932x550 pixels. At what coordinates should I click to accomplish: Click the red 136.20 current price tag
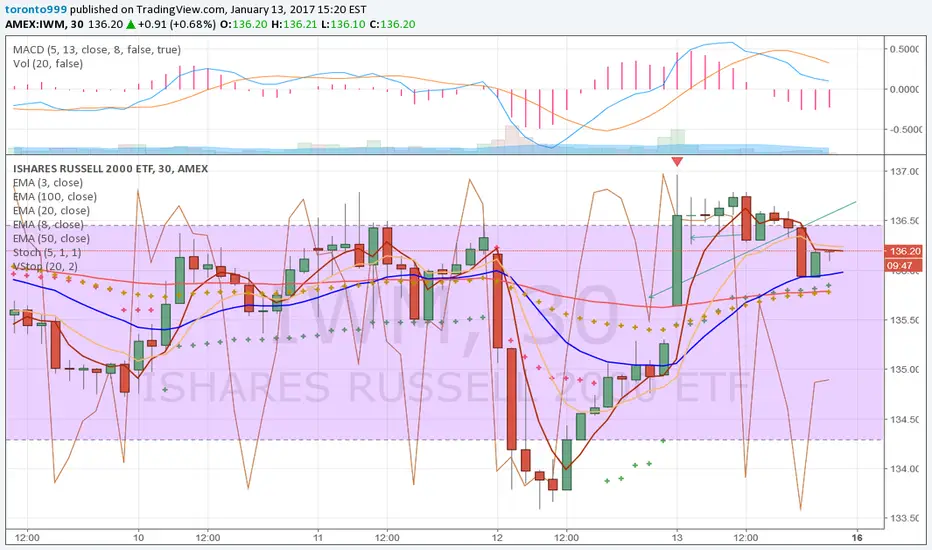click(904, 251)
